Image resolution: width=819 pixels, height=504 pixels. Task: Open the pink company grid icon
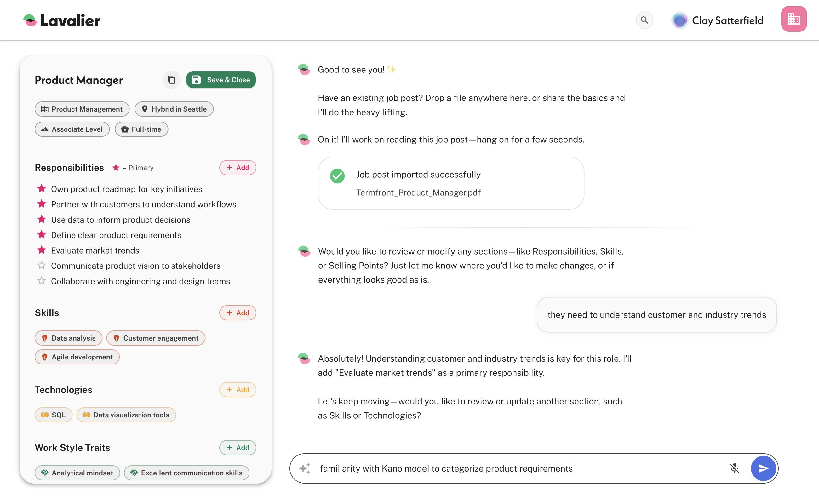click(x=793, y=19)
